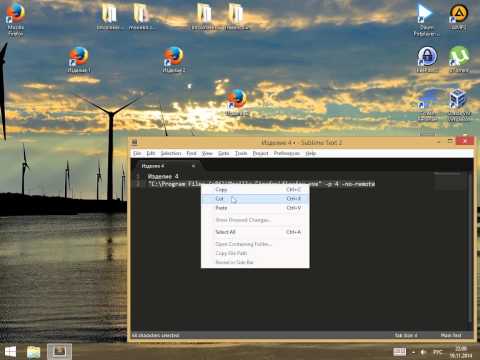
Task: Click Open Containing Folder in context menu
Action: [x=255, y=244]
